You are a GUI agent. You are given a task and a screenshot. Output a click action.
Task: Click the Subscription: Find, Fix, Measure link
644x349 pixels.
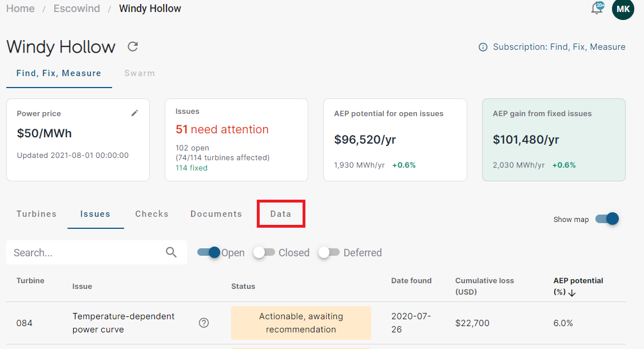point(559,47)
